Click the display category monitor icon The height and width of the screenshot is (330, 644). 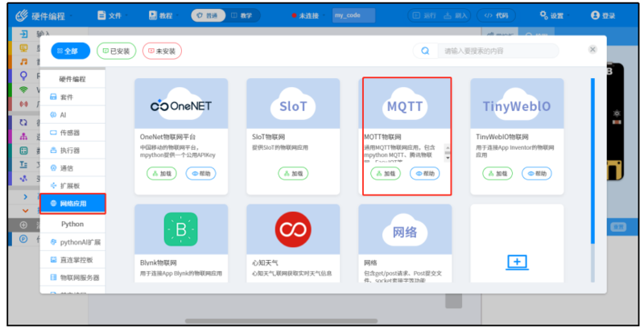click(24, 48)
